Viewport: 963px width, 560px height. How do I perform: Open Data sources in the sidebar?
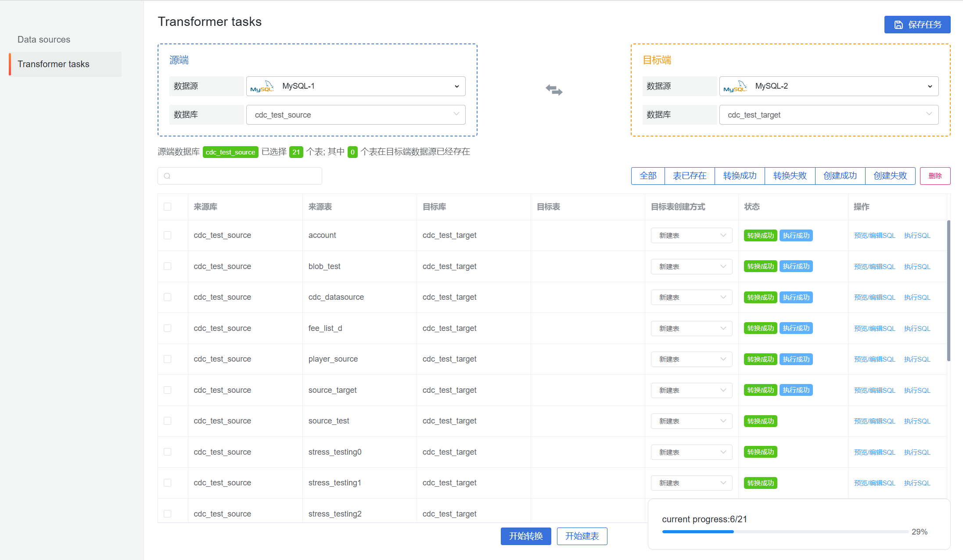pyautogui.click(x=44, y=39)
